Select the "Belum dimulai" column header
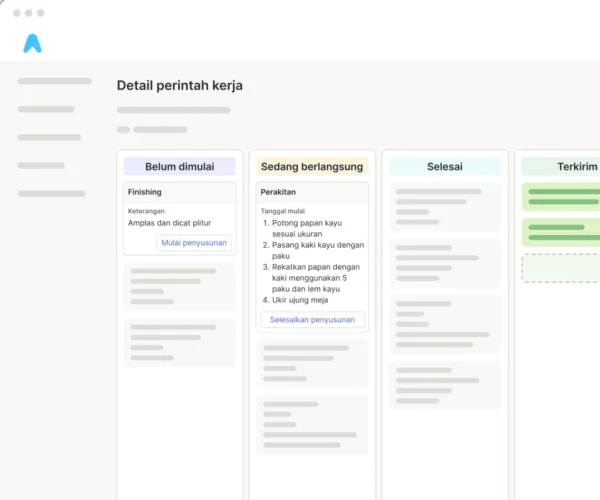The width and height of the screenshot is (600, 500). pos(180,166)
